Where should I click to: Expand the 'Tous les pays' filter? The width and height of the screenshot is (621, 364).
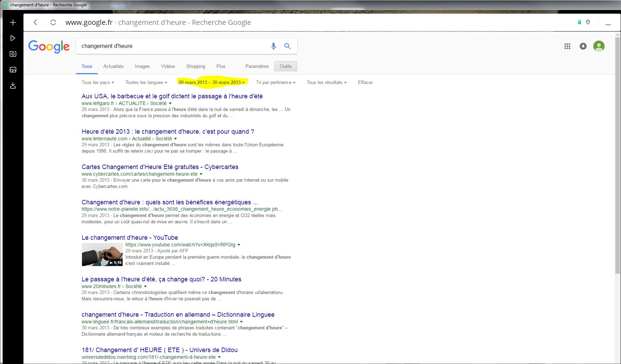98,83
